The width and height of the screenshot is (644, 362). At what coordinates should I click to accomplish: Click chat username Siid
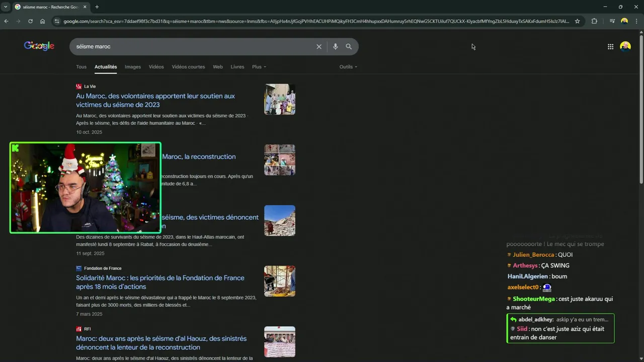click(522, 329)
